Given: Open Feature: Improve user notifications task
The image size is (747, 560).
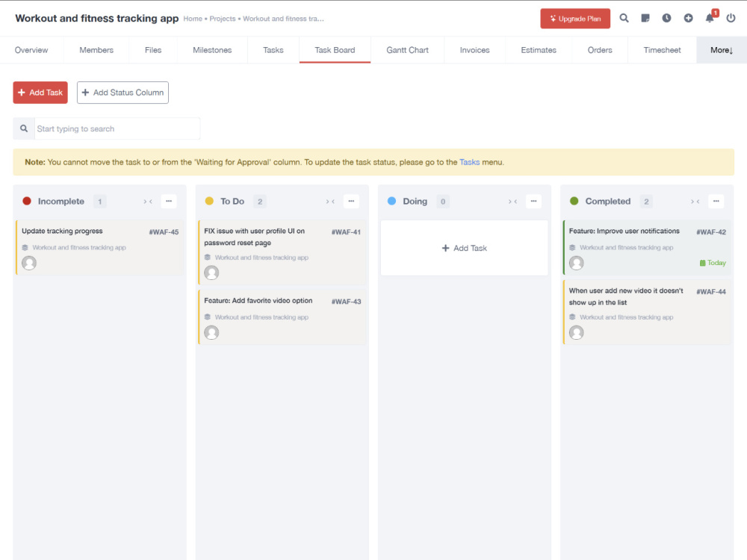Looking at the screenshot, I should pyautogui.click(x=624, y=231).
